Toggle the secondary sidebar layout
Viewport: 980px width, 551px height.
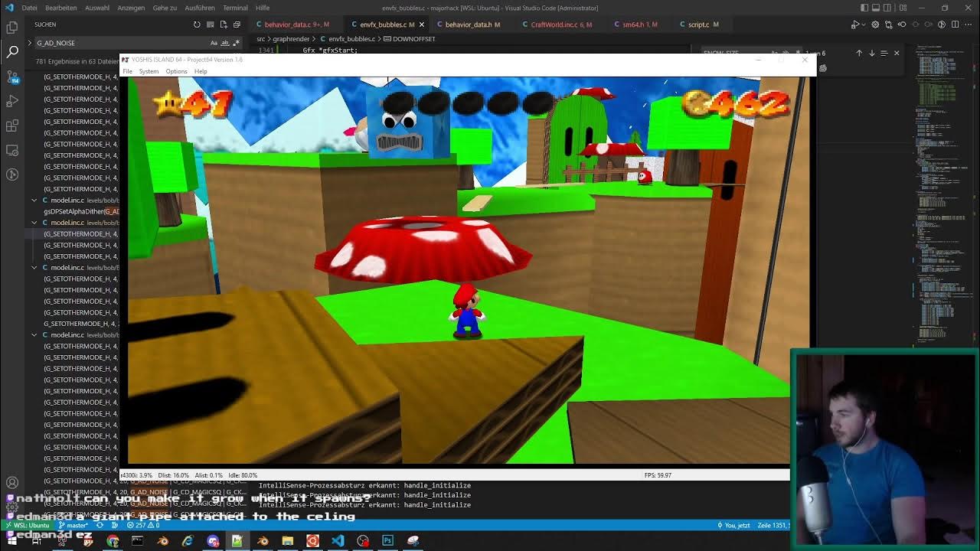point(887,8)
